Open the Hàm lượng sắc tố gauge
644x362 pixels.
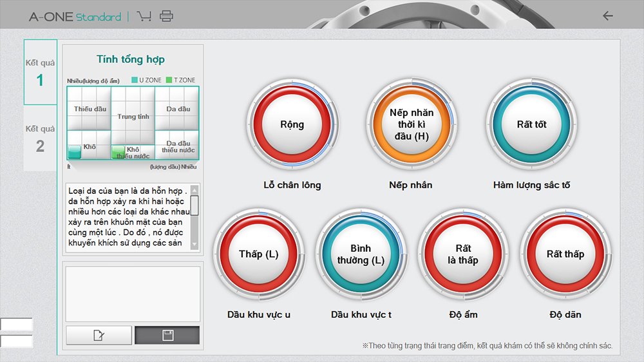coord(531,125)
